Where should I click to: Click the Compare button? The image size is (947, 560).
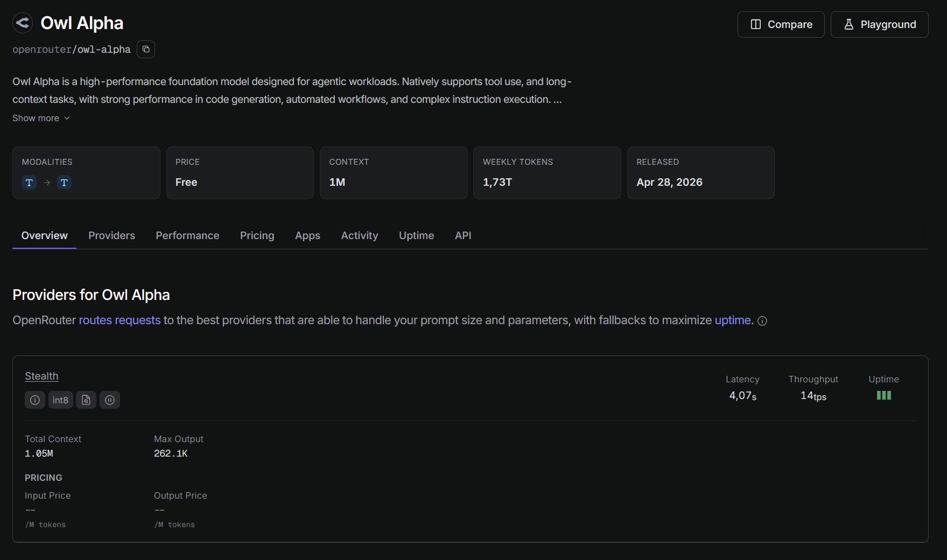click(x=781, y=24)
